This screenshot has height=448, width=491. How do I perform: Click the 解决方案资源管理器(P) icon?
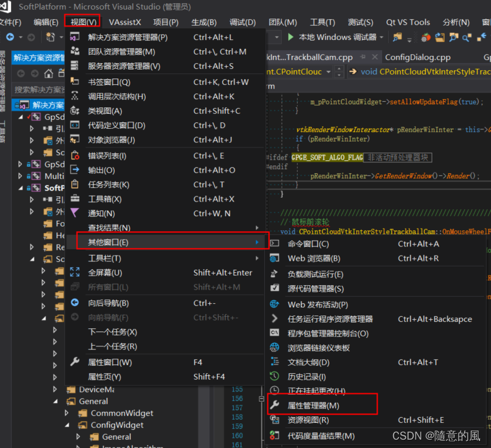pyautogui.click(x=75, y=37)
